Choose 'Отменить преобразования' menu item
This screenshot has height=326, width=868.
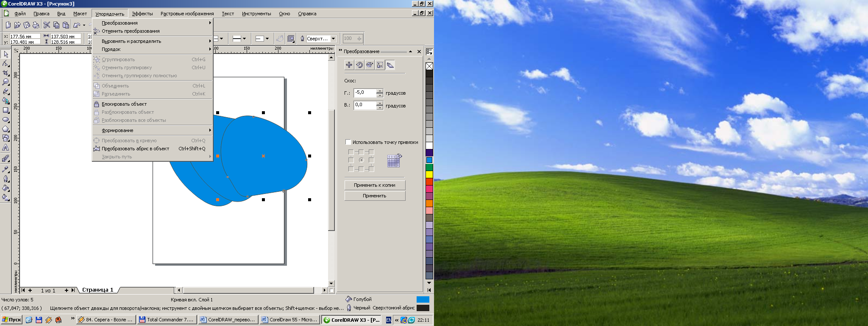tap(153, 31)
